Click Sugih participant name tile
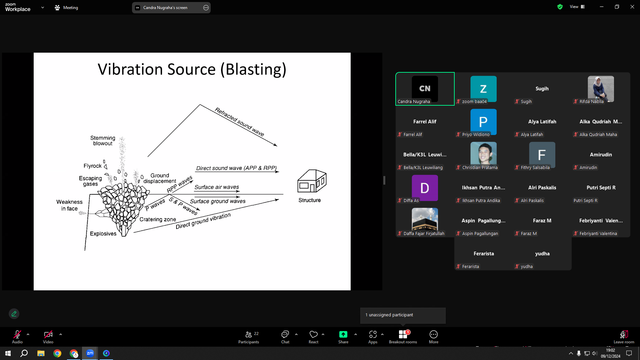Image resolution: width=640 pixels, height=360 pixels. pos(542,89)
